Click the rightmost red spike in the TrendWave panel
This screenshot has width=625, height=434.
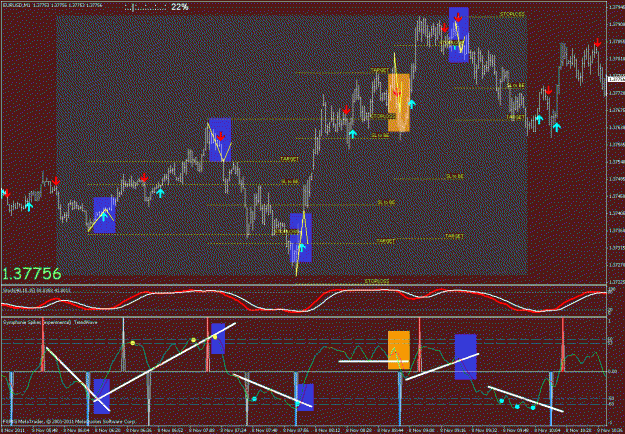[x=563, y=345]
